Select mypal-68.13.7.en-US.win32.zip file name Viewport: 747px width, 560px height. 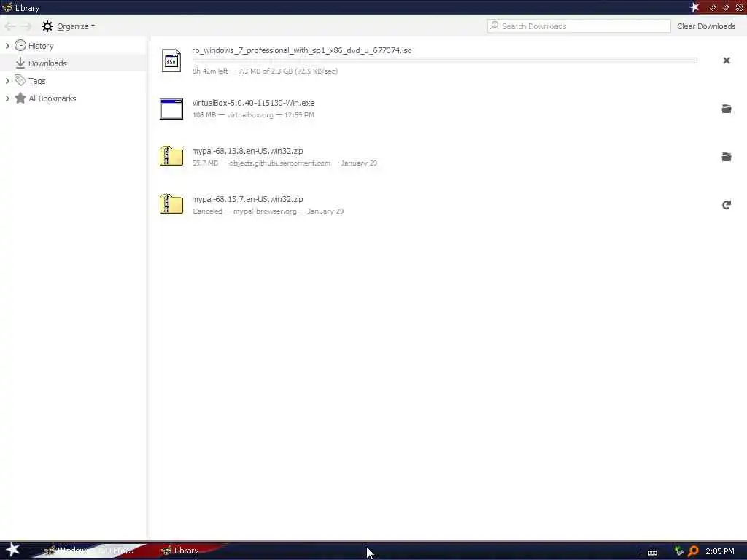pos(247,198)
